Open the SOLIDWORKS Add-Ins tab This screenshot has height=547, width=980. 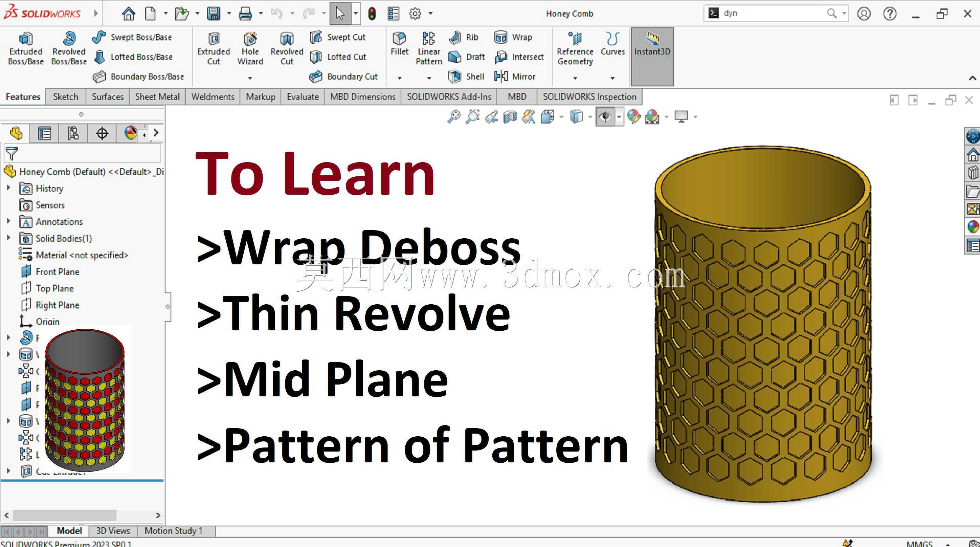point(449,97)
